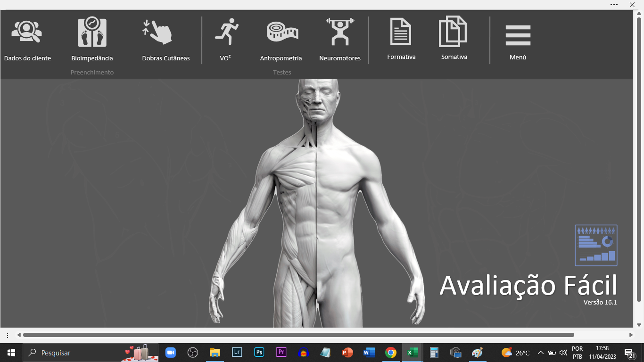Open the Somativa report icon
Screen dimensions: 644x362
pos(453,32)
